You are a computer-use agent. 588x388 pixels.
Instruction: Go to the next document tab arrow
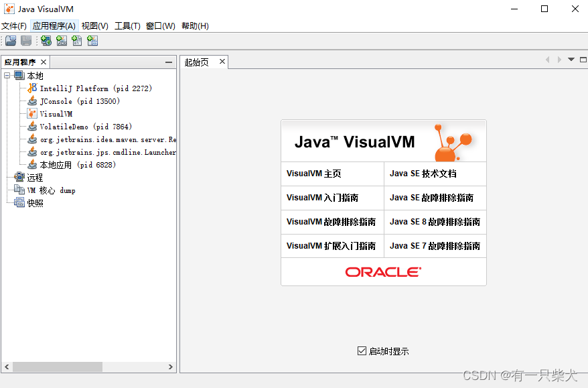[x=559, y=60]
